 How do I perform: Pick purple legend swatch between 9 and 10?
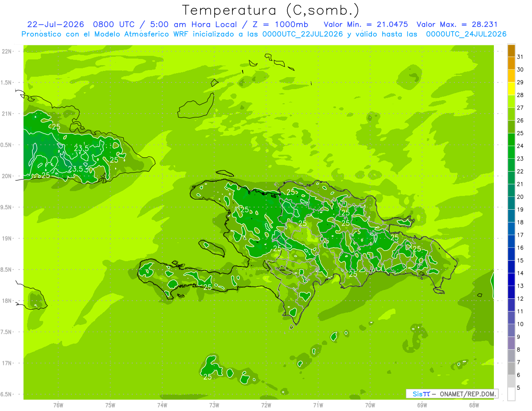(511, 330)
